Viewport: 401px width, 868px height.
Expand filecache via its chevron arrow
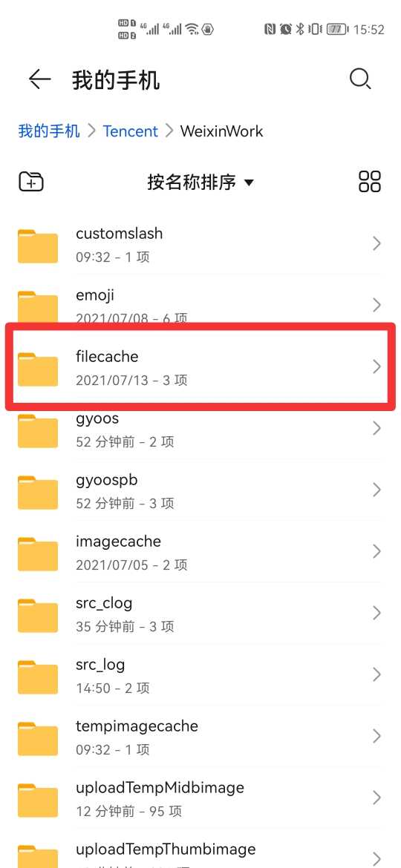(376, 366)
